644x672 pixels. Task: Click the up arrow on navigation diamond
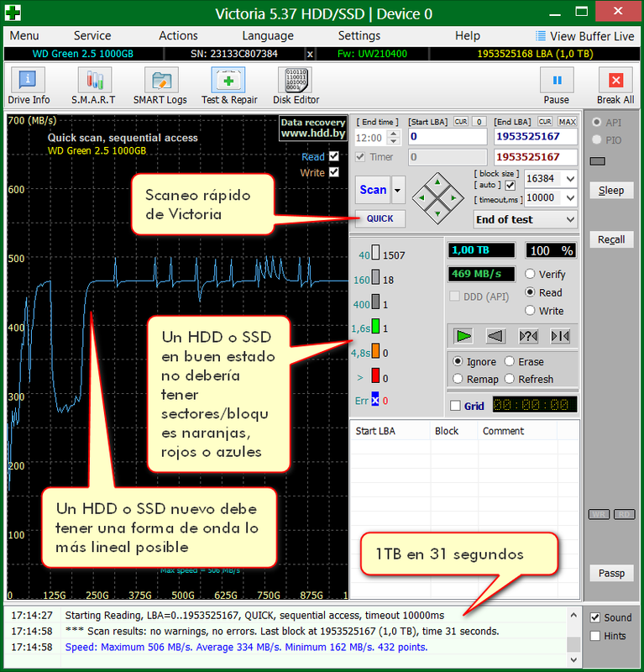pyautogui.click(x=437, y=182)
